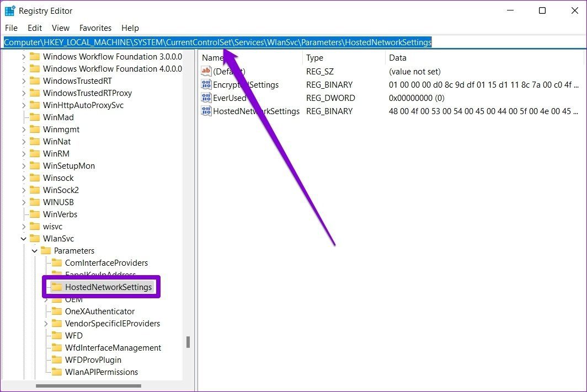Select the WinVerbs key label
587x392 pixels.
(x=60, y=214)
